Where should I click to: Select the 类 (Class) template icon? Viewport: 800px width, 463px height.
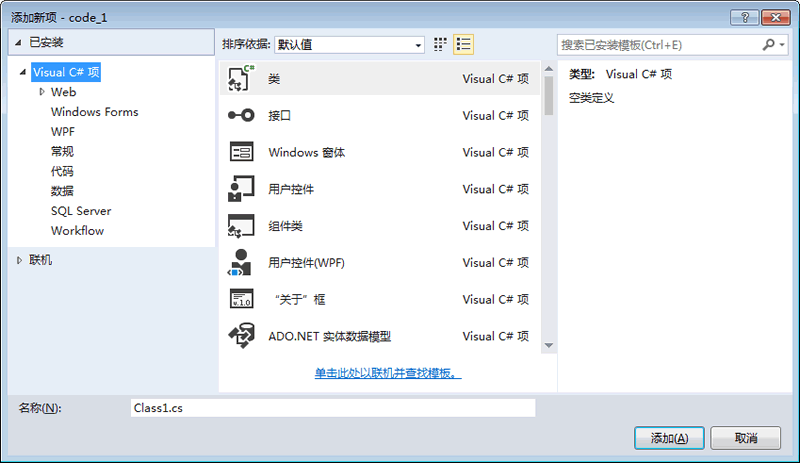242,79
